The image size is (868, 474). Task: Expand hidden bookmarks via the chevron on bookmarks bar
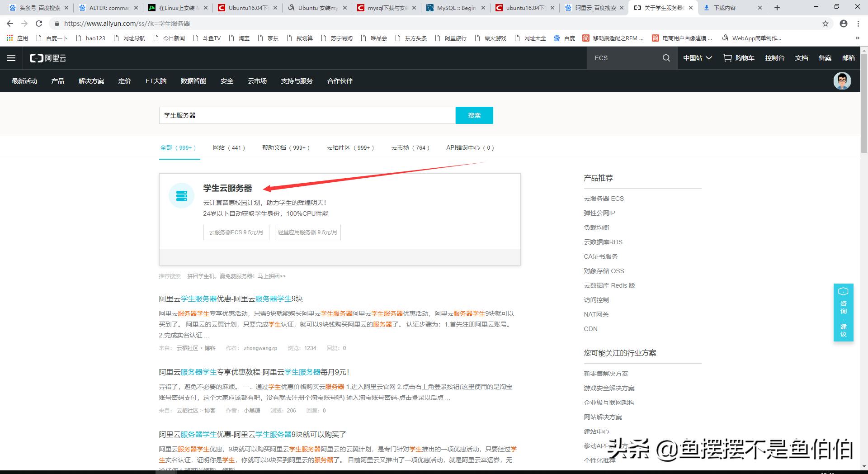coord(858,38)
